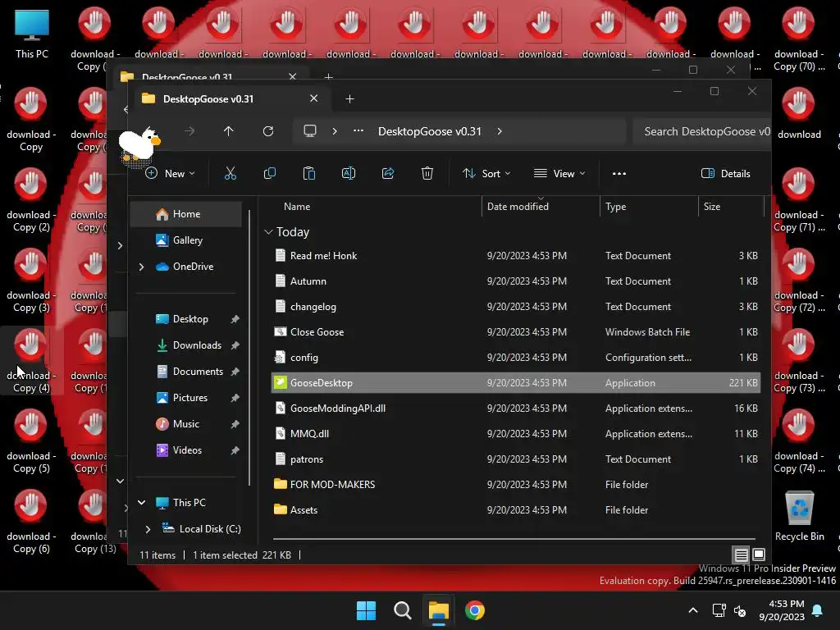
Task: Click the muted volume icon in tray
Action: click(x=740, y=610)
